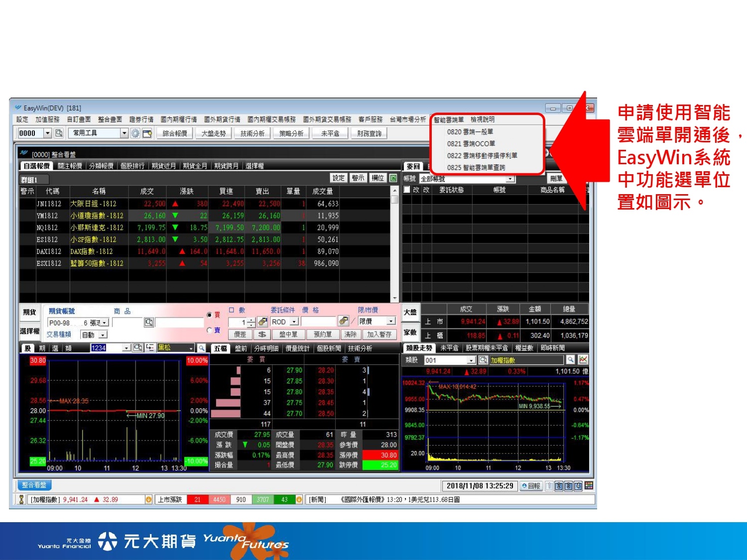The height and width of the screenshot is (560, 747).
Task: Switch to screen layout 4 in the status bar
Action: point(578,486)
